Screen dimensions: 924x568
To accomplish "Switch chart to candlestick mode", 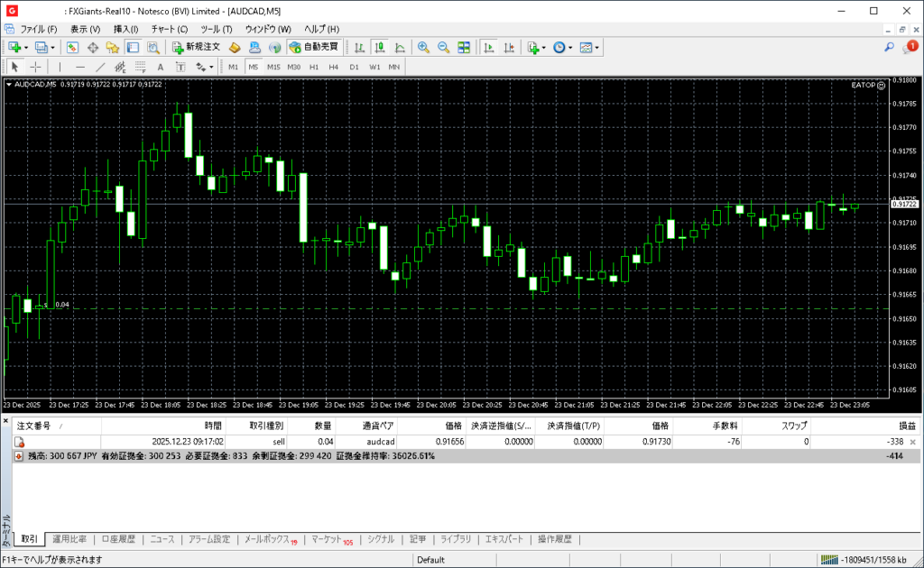I will coord(380,47).
